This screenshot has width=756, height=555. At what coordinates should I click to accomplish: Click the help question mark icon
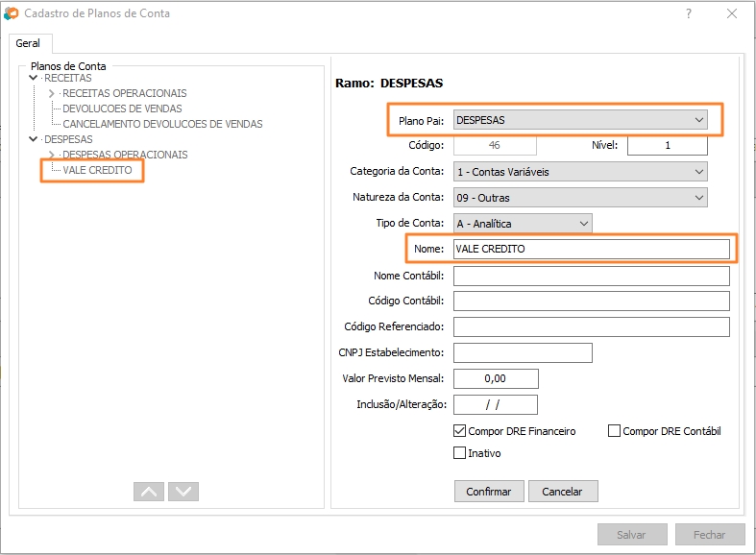click(688, 13)
